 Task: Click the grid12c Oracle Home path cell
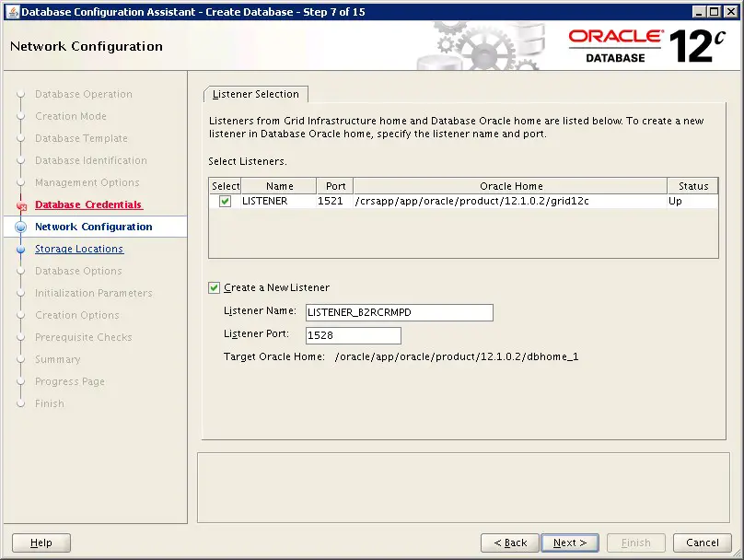(510, 201)
